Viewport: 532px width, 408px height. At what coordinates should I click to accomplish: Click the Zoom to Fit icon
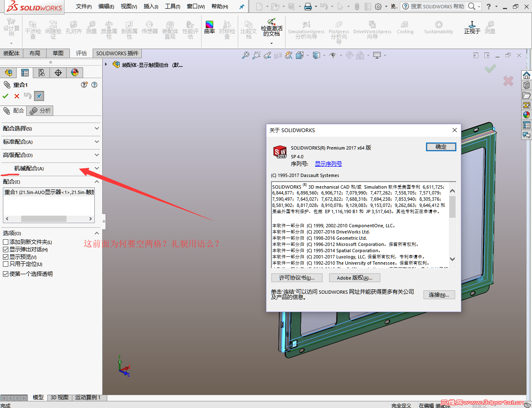point(246,55)
